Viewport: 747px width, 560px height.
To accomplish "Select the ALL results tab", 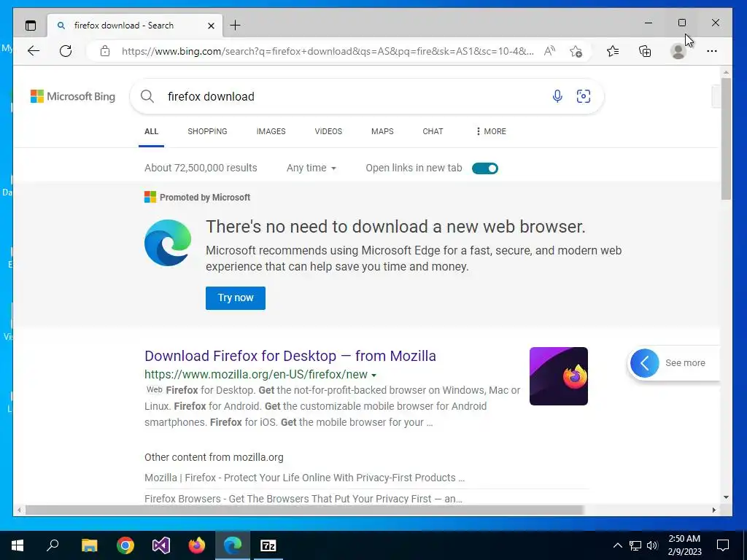I will coord(152,131).
